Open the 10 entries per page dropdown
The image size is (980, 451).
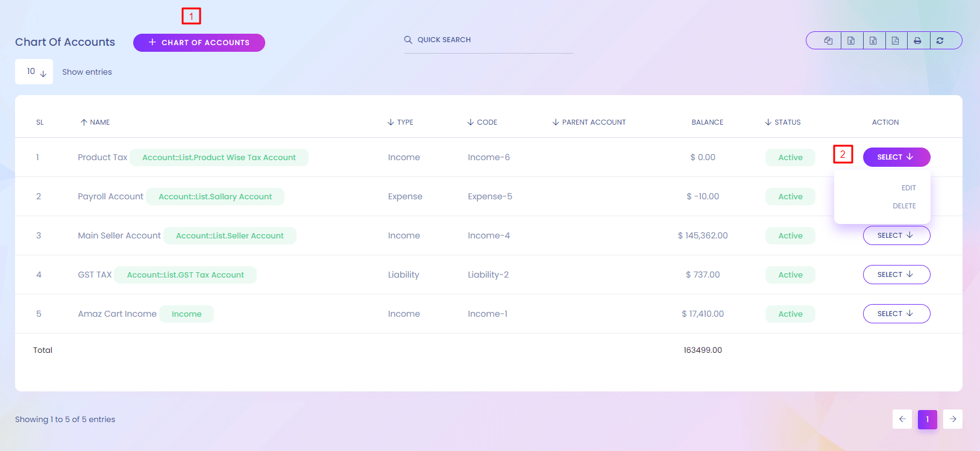pyautogui.click(x=34, y=72)
